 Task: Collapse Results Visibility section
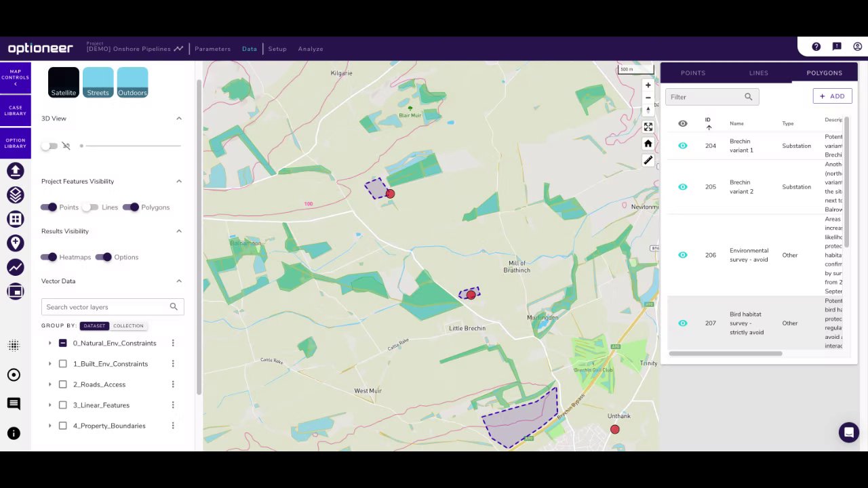click(x=179, y=231)
